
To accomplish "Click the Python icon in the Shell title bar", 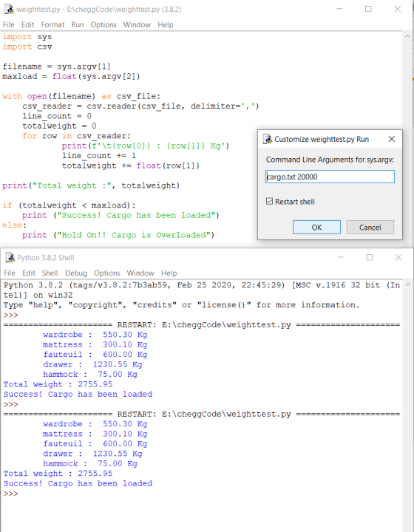I will click(10, 258).
